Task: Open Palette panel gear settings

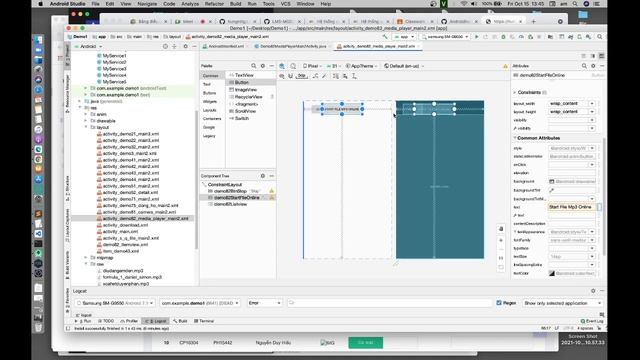Action: pos(263,66)
